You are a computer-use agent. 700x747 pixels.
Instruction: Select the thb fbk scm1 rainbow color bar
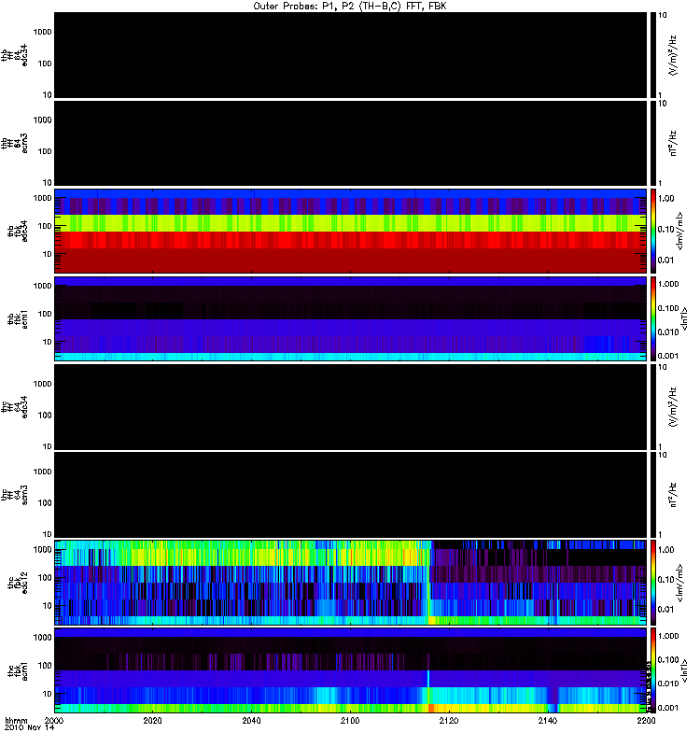click(652, 318)
